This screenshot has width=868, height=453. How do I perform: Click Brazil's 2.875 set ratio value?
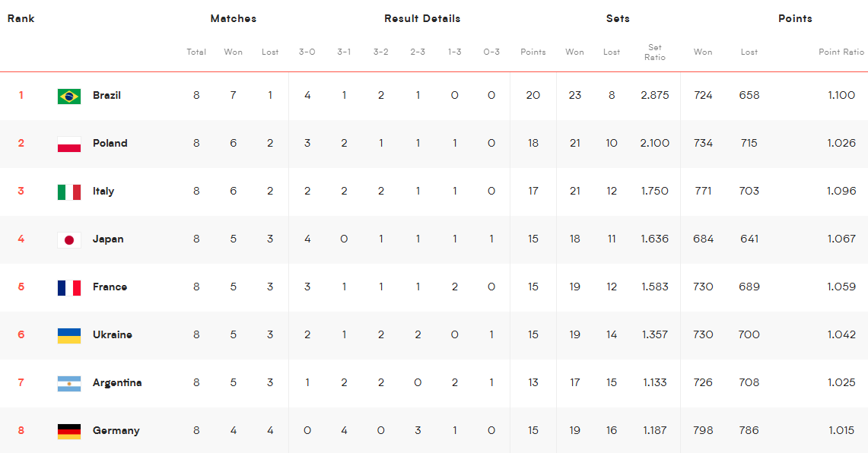(x=655, y=95)
